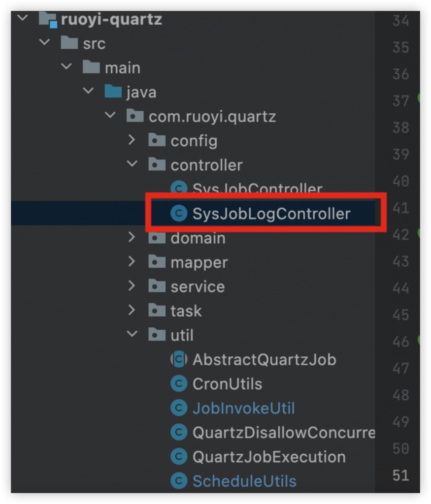Screen dimensions: 431x504
Task: Open the QuartzJobExecution class
Action: pos(268,457)
